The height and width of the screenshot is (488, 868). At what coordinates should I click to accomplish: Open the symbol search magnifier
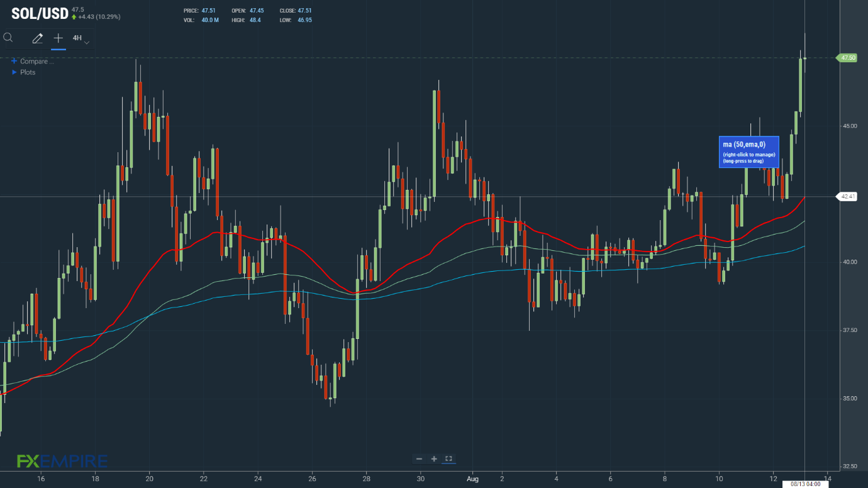pos(8,38)
